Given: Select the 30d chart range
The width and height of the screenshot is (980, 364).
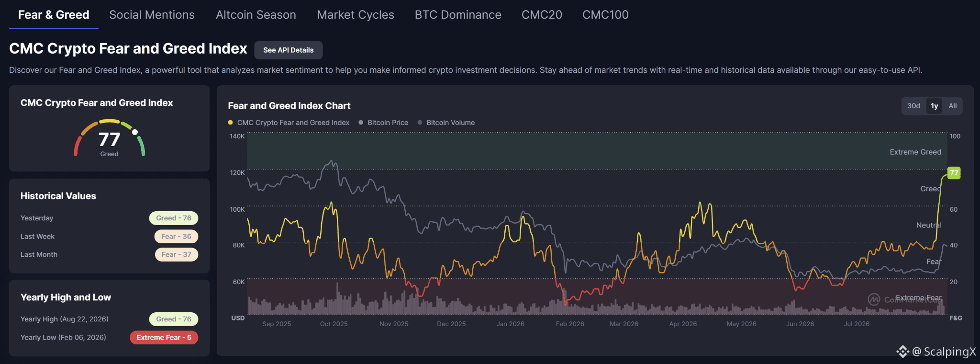Looking at the screenshot, I should pos(913,106).
